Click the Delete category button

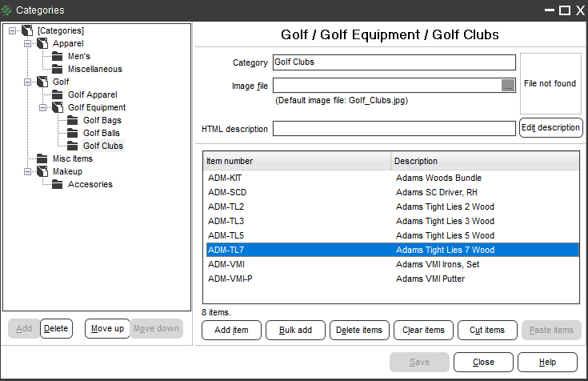(x=56, y=329)
